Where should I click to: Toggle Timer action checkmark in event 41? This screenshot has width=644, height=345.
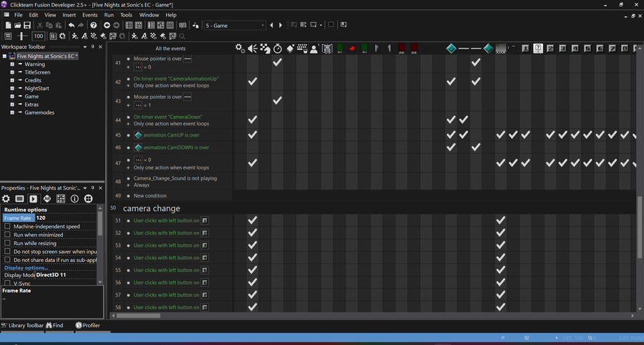click(278, 62)
